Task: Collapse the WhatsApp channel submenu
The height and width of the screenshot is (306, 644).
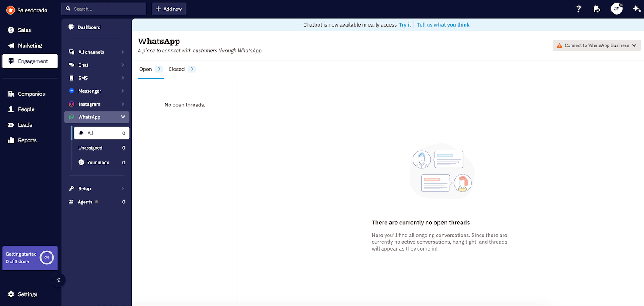Action: 123,117
